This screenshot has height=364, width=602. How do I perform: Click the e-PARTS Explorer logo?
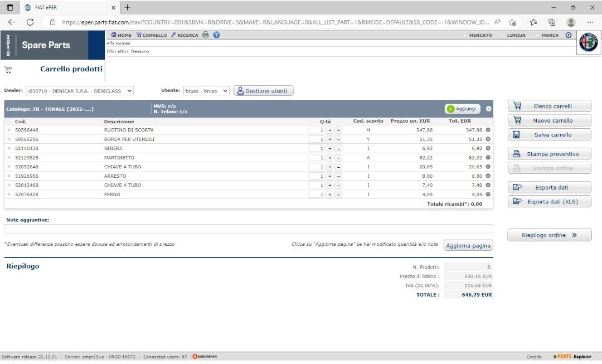point(572,357)
